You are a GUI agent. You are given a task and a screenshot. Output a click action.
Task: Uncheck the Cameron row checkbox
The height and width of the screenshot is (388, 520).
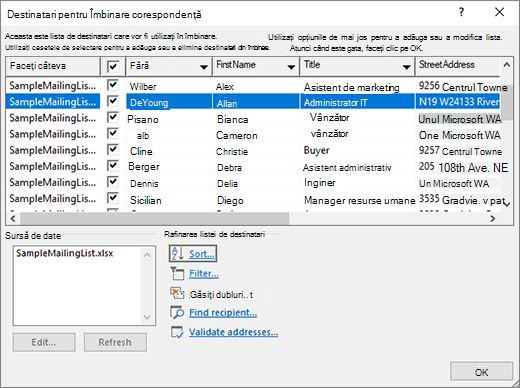(x=113, y=133)
